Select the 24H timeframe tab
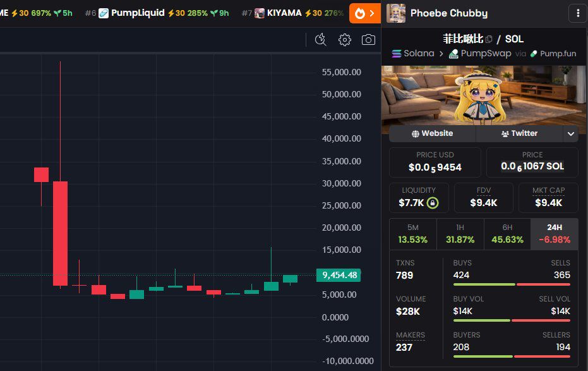Screen dimensions: 588x371 click(555, 234)
